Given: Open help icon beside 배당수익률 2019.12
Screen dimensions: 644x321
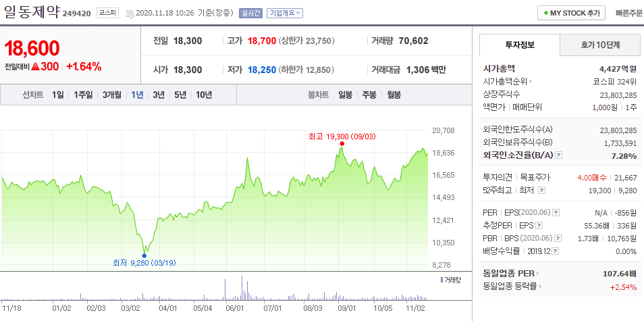Looking at the screenshot, I should pos(556,251).
